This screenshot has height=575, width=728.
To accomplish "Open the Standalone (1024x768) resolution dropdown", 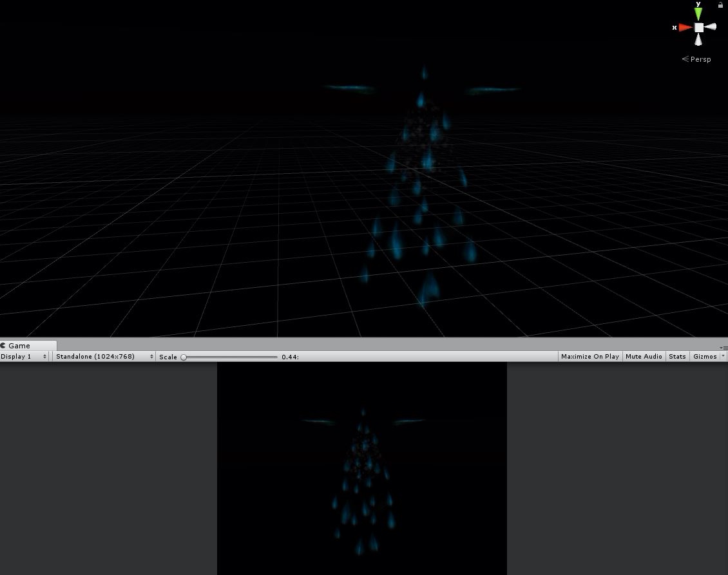I will click(104, 357).
